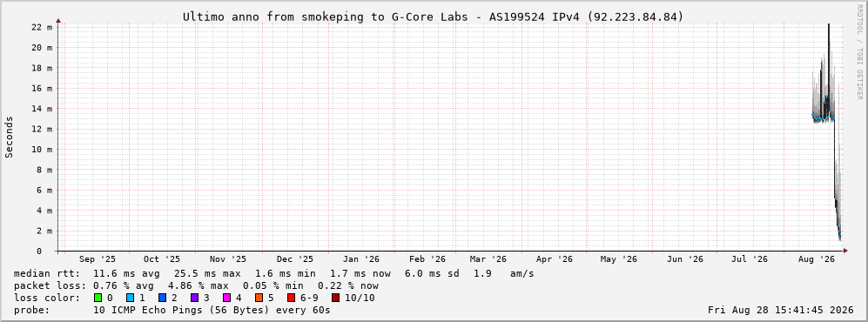This screenshot has width=868, height=322.
Task: Click the purple loss color 3 swatch
Action: point(194,299)
